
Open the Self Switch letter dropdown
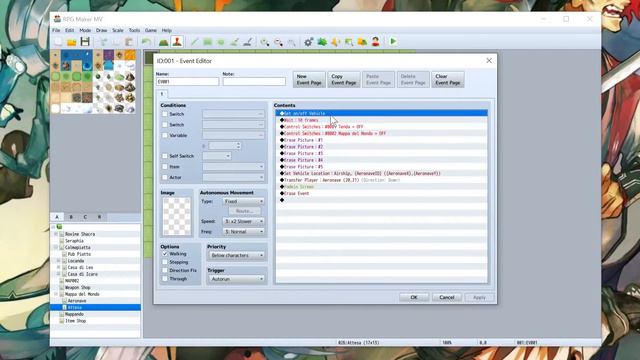[x=217, y=156]
